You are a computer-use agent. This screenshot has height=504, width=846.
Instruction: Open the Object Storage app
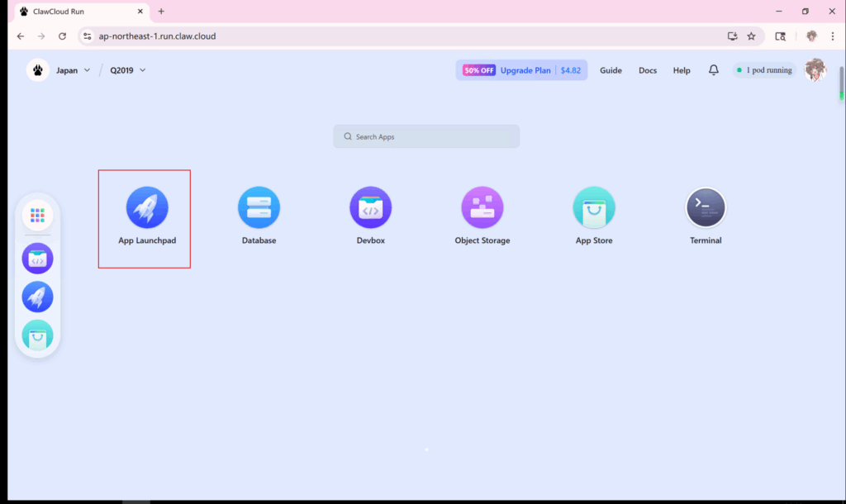point(482,207)
